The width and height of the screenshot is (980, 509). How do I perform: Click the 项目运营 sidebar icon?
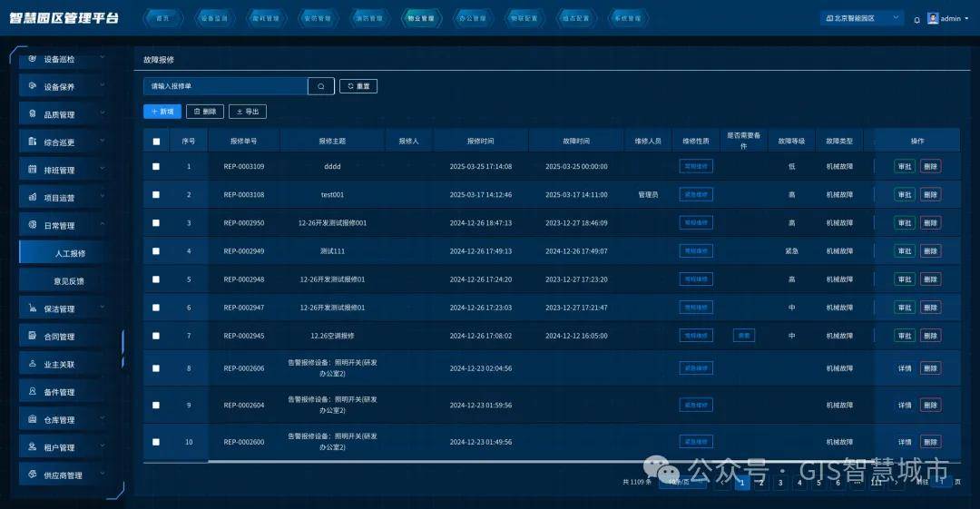coord(33,197)
